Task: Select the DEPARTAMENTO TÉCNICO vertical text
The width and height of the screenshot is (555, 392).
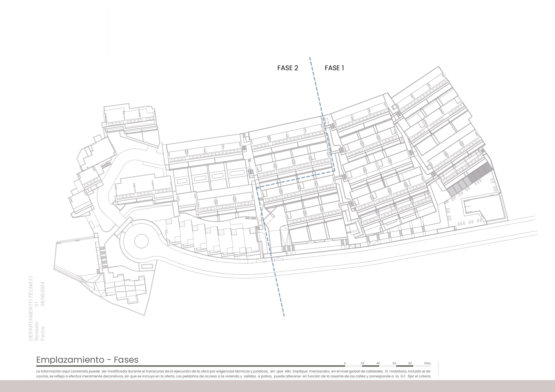Action: 31,308
